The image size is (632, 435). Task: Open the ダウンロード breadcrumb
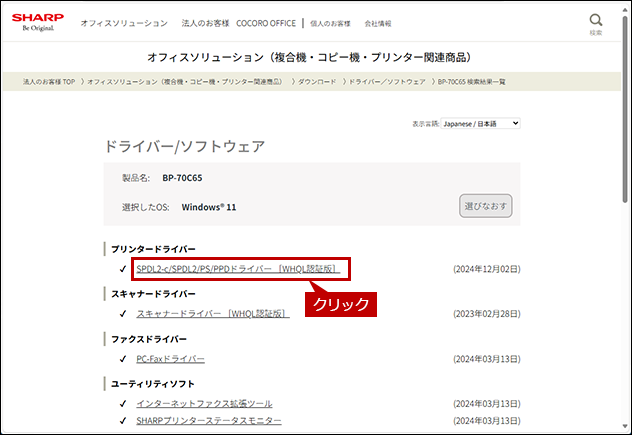coord(317,82)
